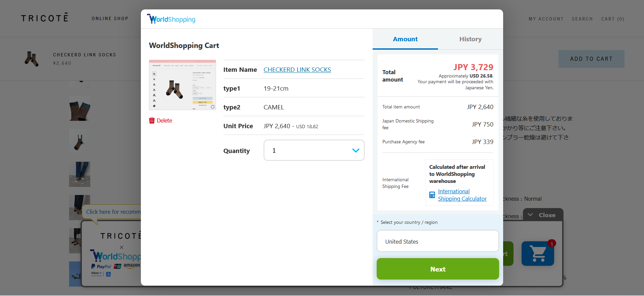Click the CHECKERD LINK SOCKS title in sticky bar
Screen dimensions: 644x296
(85, 55)
